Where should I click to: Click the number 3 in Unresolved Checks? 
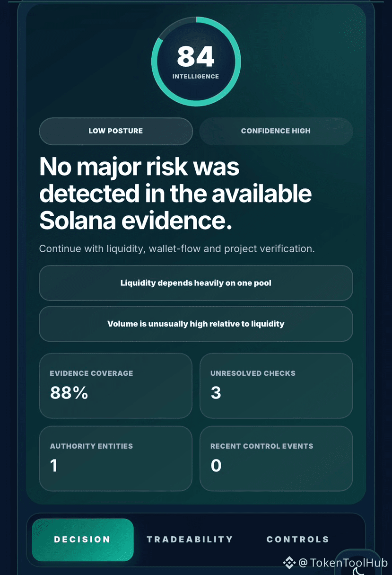(x=216, y=393)
